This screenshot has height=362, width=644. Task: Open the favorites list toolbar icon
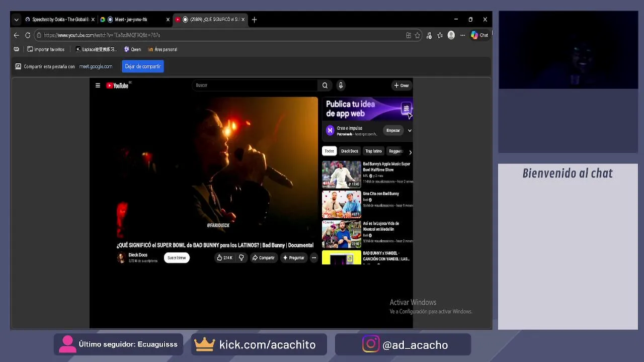(x=440, y=35)
